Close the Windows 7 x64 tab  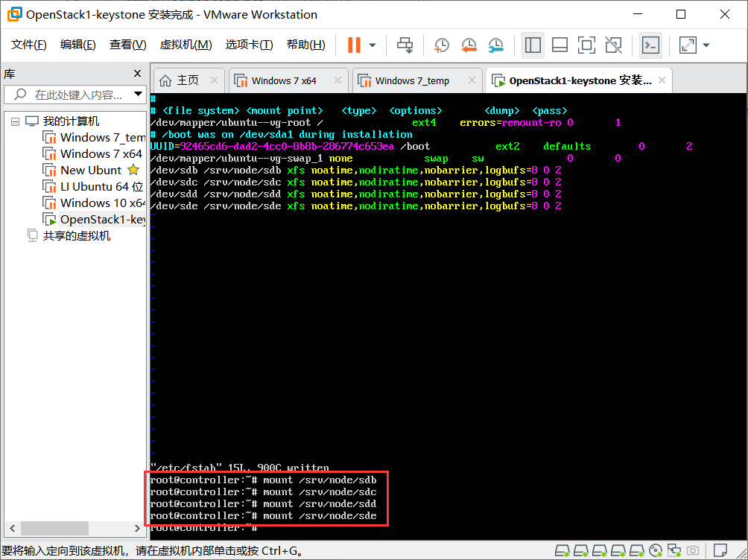click(x=337, y=80)
